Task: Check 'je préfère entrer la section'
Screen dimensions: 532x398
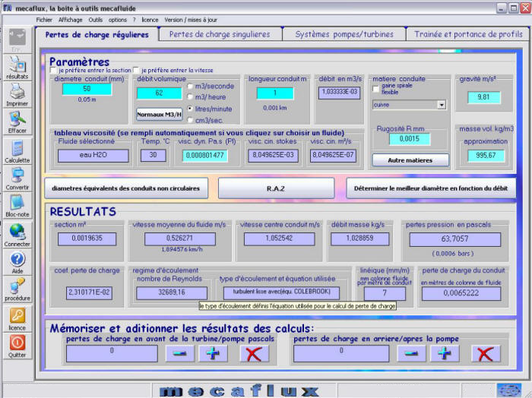Action: tap(53, 70)
